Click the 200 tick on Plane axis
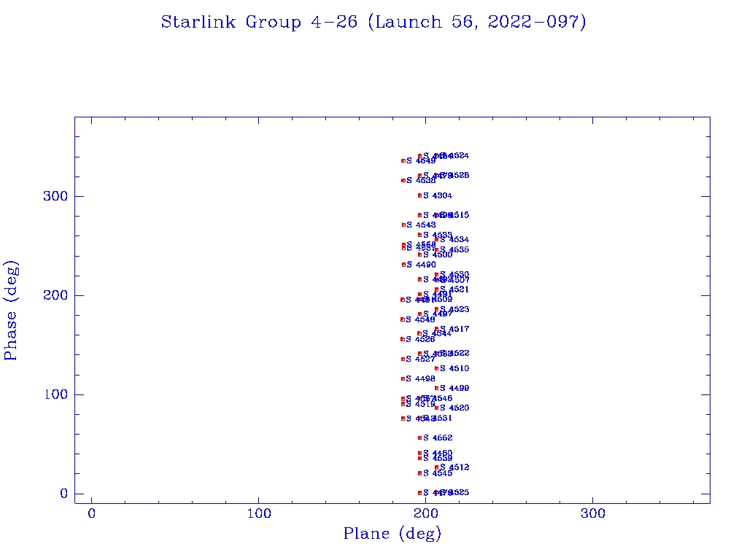 tap(426, 514)
